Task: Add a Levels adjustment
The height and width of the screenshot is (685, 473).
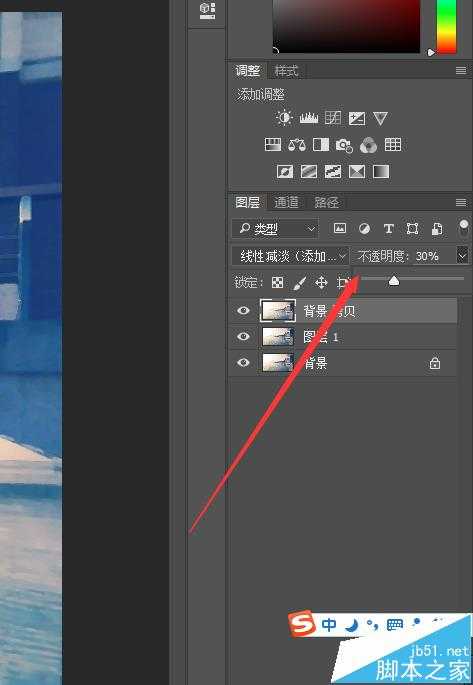Action: (x=309, y=118)
